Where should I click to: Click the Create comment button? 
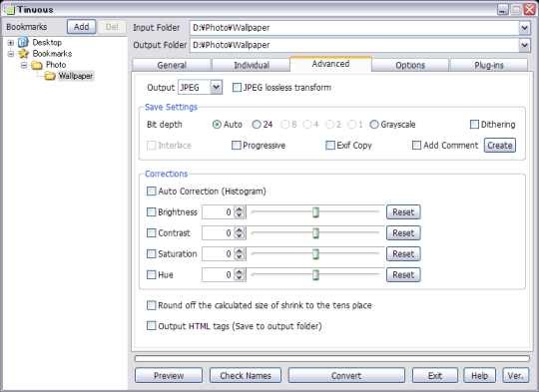pos(500,146)
